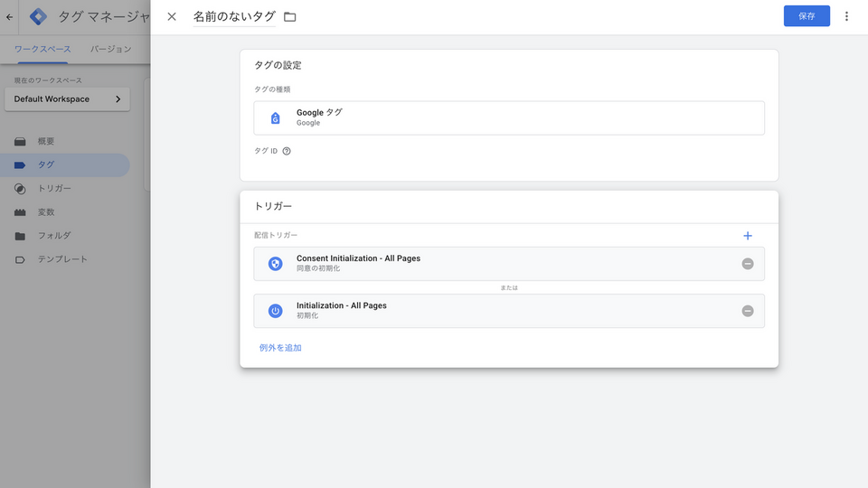The width and height of the screenshot is (868, 488).
Task: Open the three-dot more options menu
Action: 846,16
